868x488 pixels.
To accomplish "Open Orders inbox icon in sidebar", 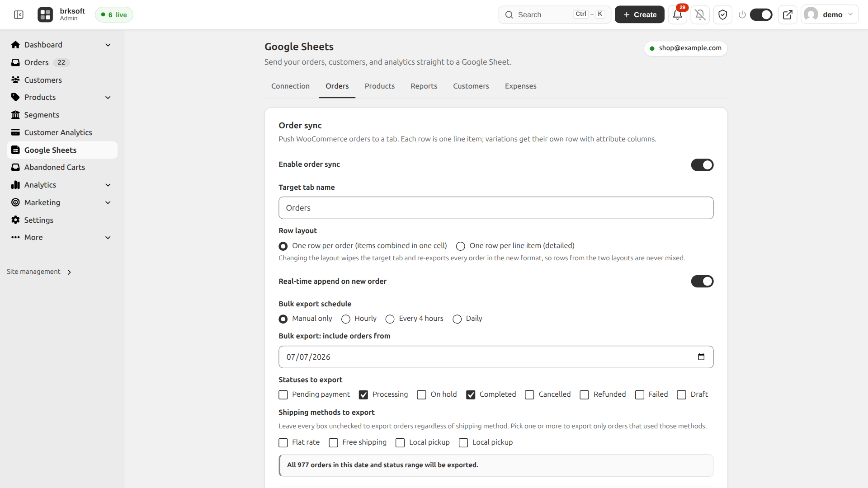I will (x=15, y=62).
